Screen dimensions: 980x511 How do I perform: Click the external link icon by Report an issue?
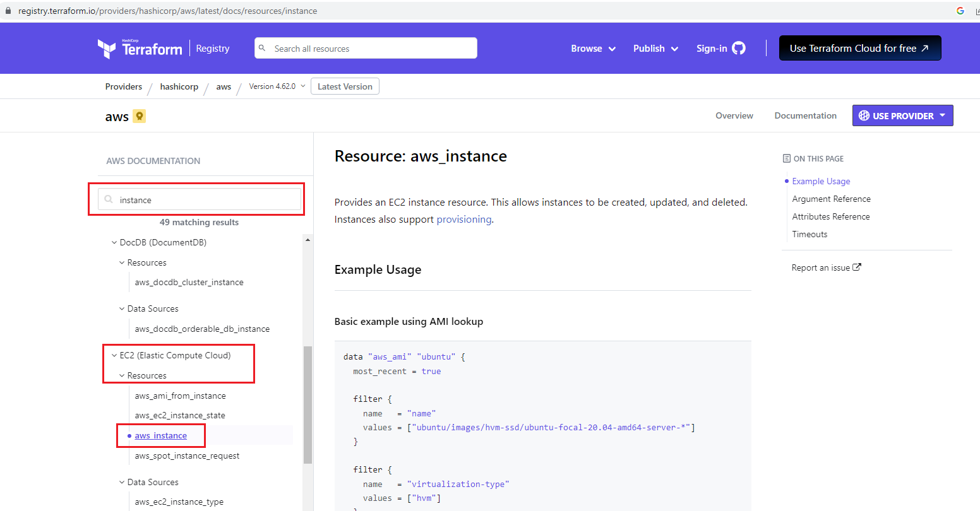pos(857,267)
